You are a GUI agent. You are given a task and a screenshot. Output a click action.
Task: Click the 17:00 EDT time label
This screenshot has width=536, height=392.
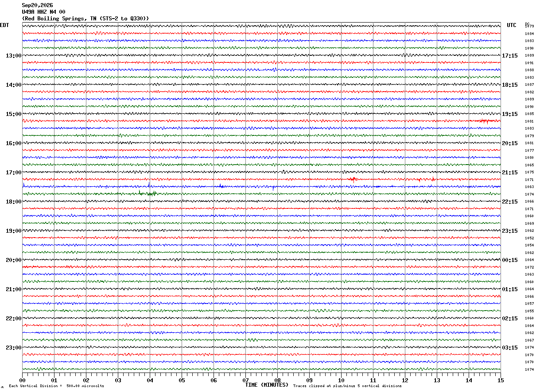pos(13,173)
